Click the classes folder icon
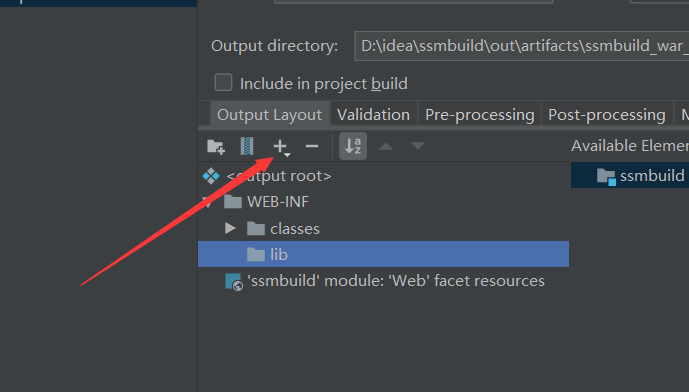 coord(256,228)
